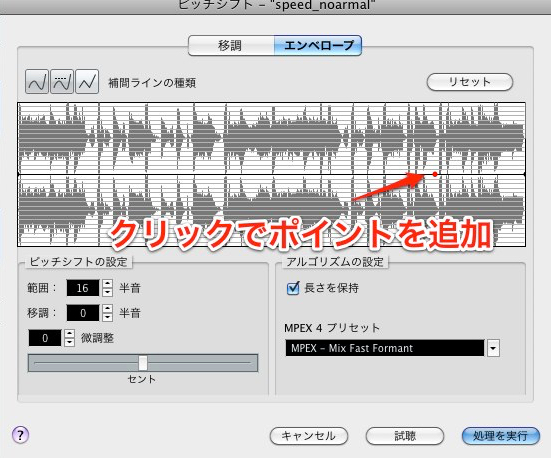Select the smooth curve interpolation line type
The width and height of the screenshot is (551, 458).
(37, 82)
